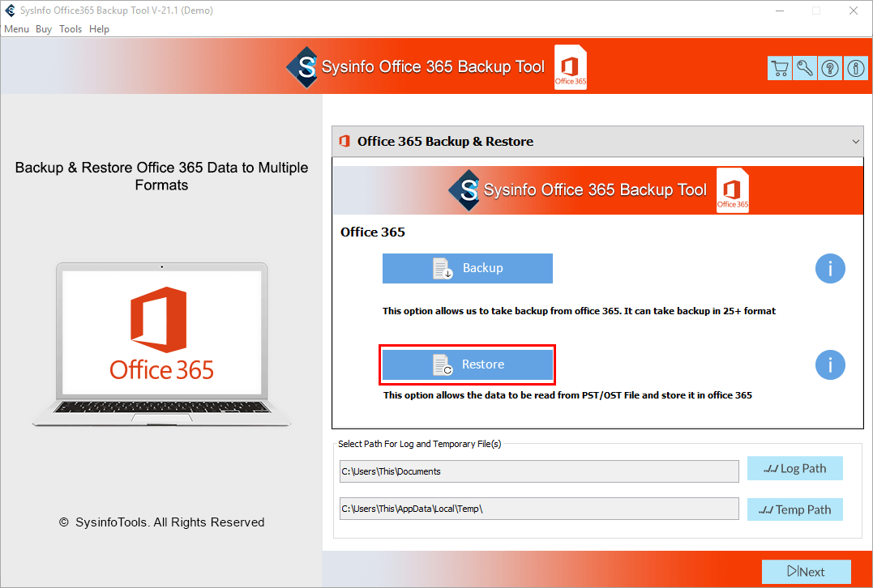Click the info icon beside Restore
The height and width of the screenshot is (588, 873).
click(x=830, y=365)
